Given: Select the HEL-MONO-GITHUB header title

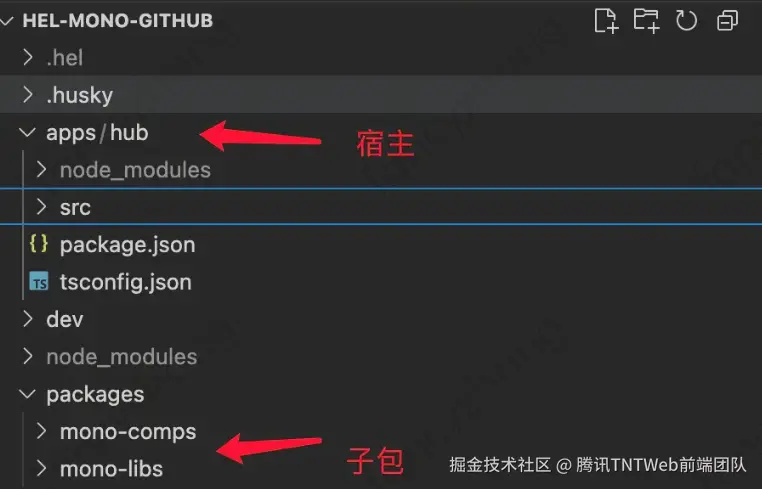Looking at the screenshot, I should 118,21.
